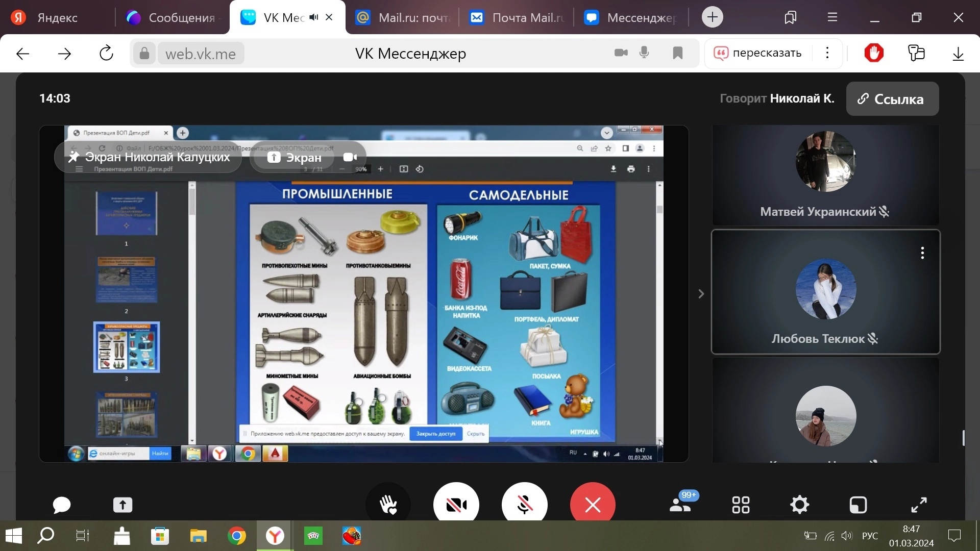This screenshot has width=980, height=551.
Task: Toggle the camera on
Action: point(456,505)
